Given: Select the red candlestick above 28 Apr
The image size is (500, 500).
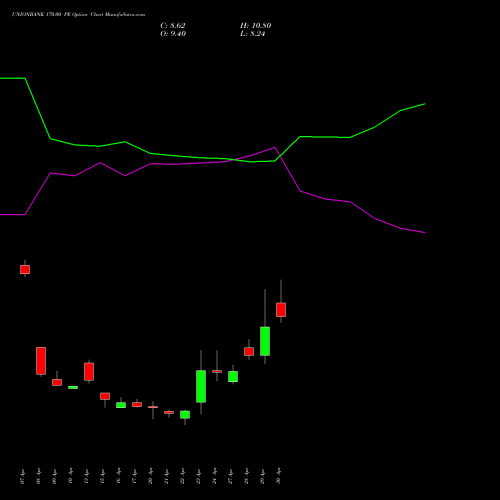Looking at the screenshot, I should tap(249, 351).
